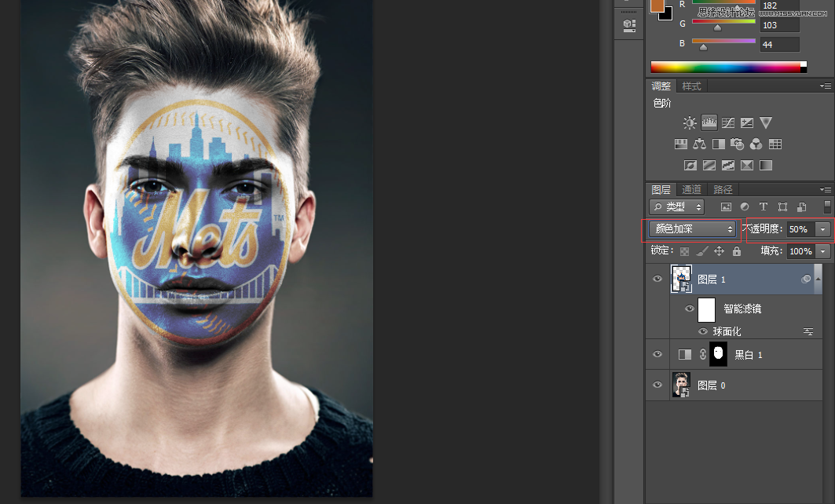Image resolution: width=835 pixels, height=504 pixels.
Task: Toggle the layer filtering switch
Action: click(x=827, y=206)
